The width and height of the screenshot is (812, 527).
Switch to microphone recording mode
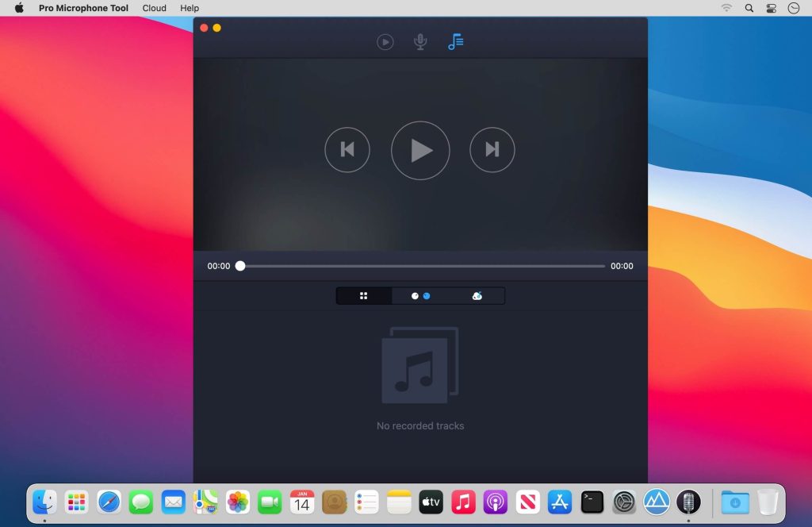[420, 42]
